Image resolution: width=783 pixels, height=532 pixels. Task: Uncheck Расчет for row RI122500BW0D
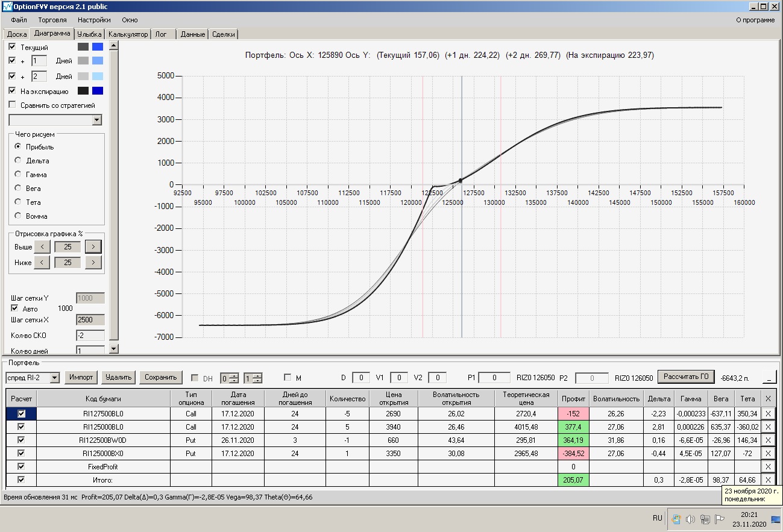[x=22, y=440]
